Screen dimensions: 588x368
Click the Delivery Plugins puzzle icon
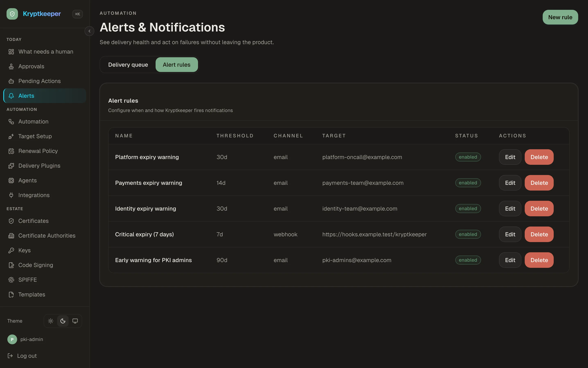coord(11,166)
